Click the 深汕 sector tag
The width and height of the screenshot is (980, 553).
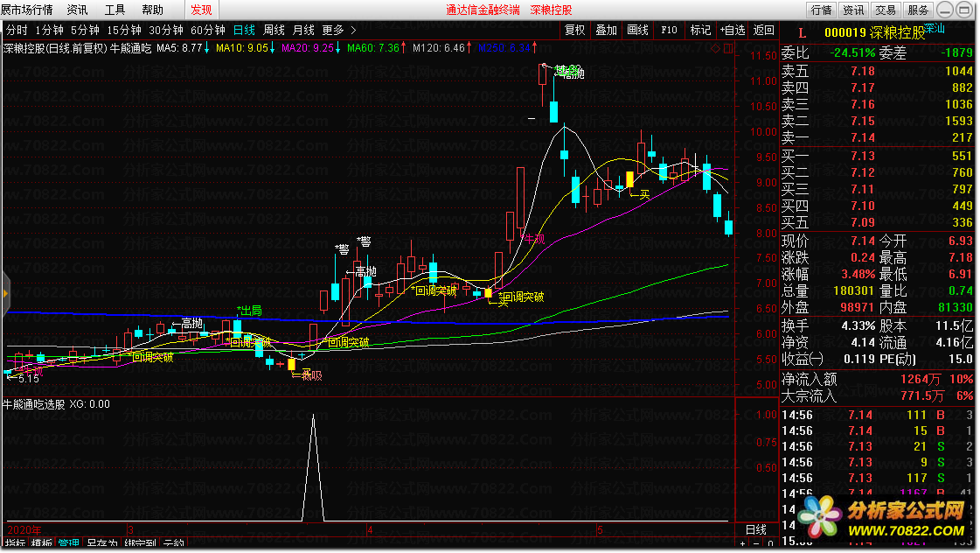point(935,28)
